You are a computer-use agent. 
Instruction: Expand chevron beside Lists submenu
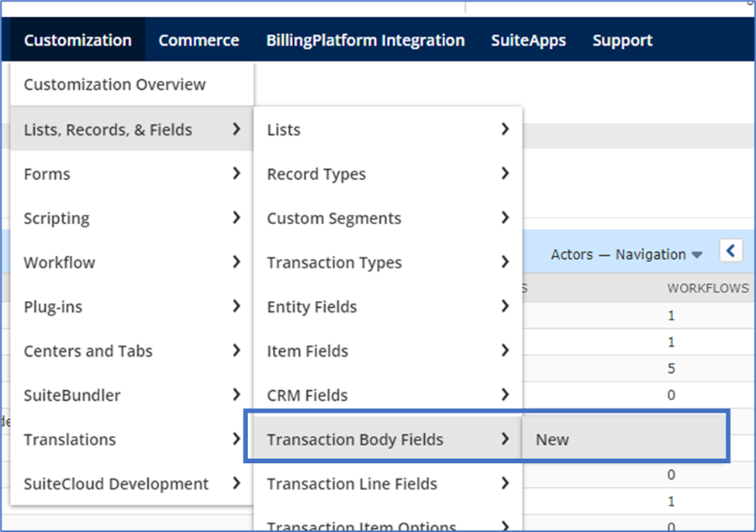click(x=505, y=129)
